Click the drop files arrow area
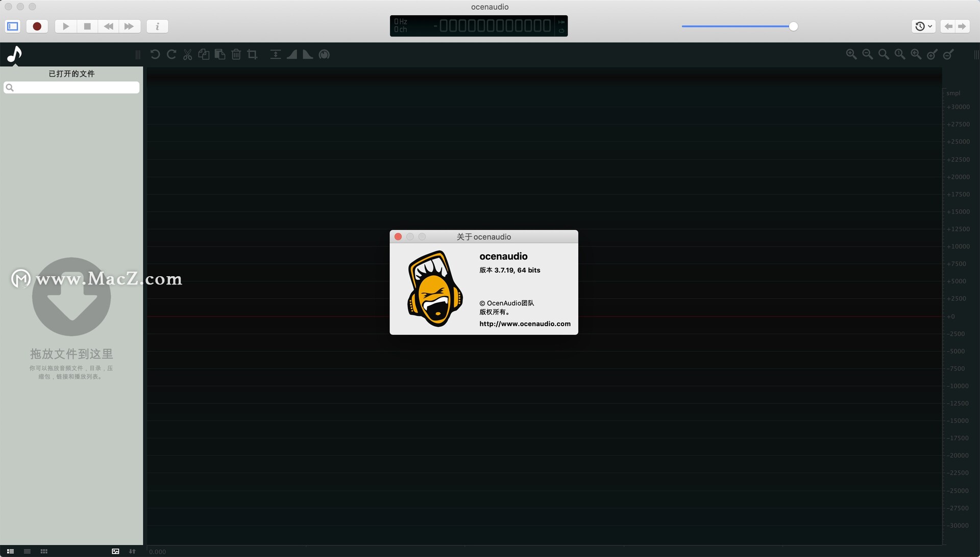The width and height of the screenshot is (980, 557). (x=71, y=297)
